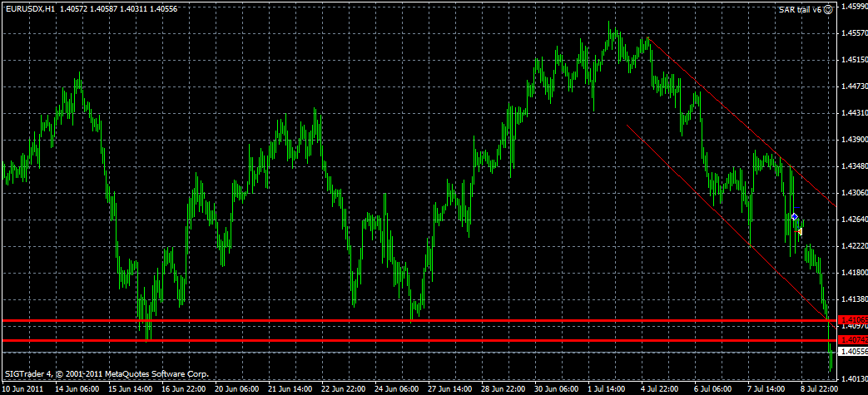The image size is (868, 395).
Task: Select the upper red horizontal line at 1.4106
Action: [419, 320]
